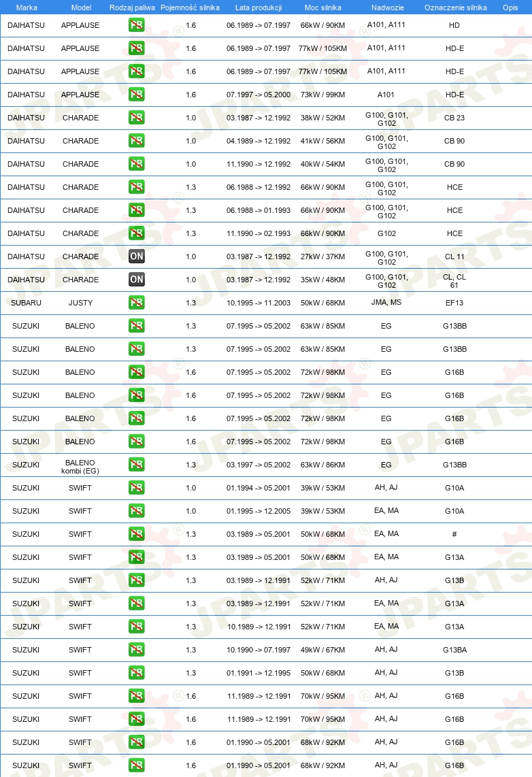Click the petrol icon for Applause 07.1997 -> 05.2000
532x777 pixels.
pyautogui.click(x=137, y=95)
